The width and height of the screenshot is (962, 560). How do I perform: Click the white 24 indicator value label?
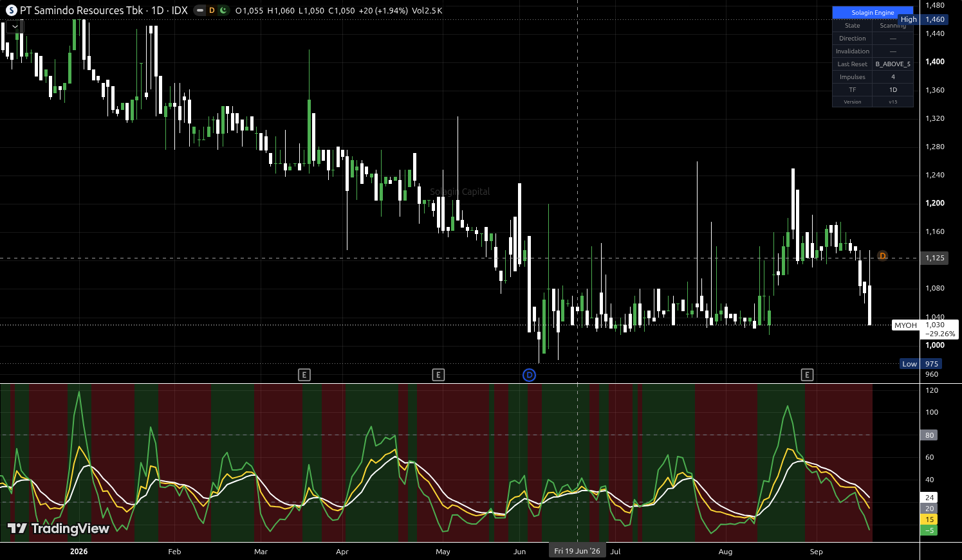coord(930,498)
